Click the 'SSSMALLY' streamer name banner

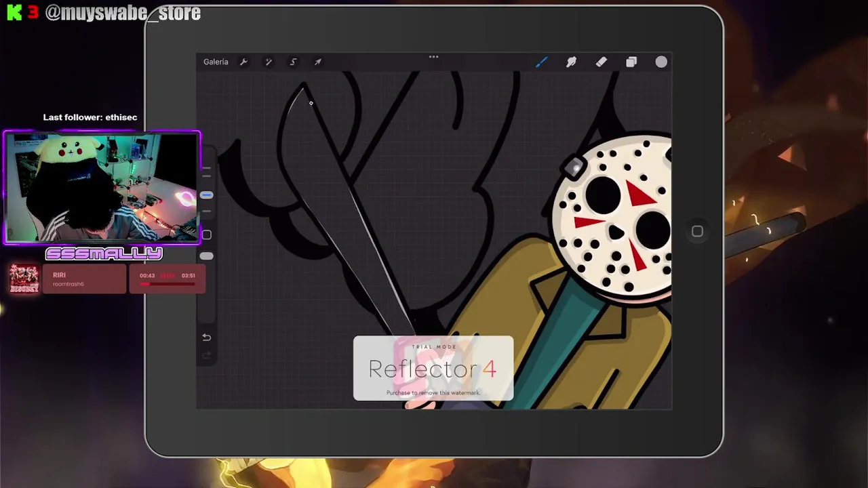coord(104,253)
